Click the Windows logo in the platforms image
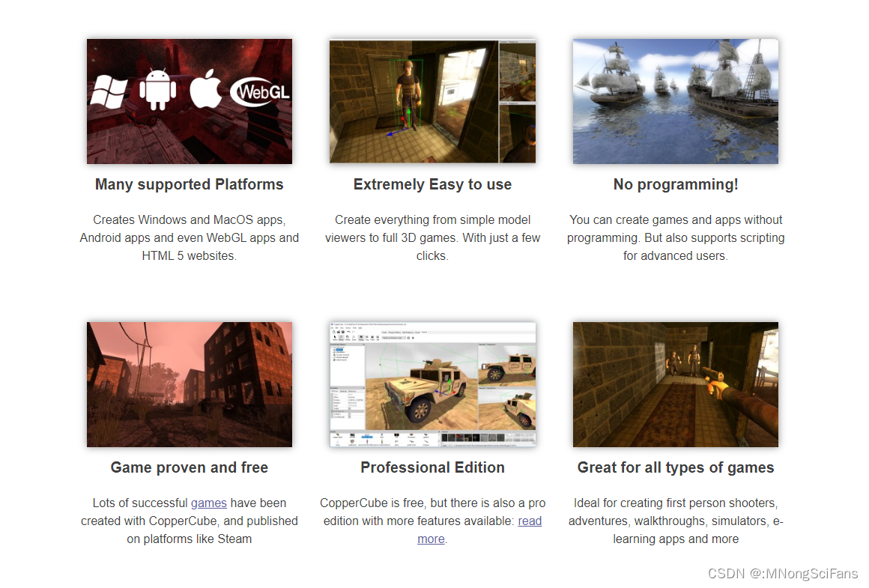 109,92
